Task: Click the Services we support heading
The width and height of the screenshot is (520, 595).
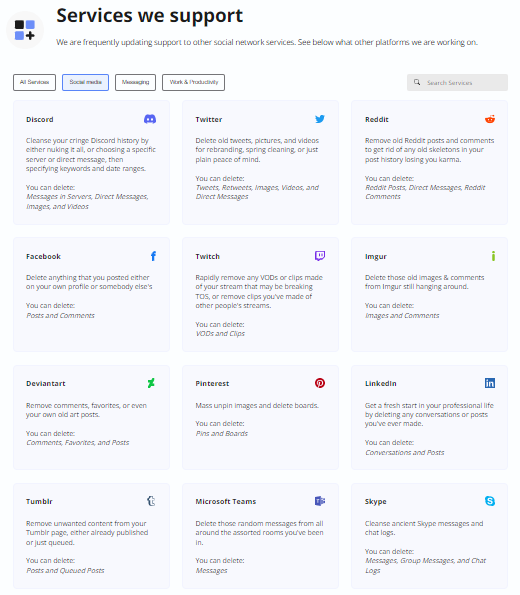Action: coord(150,16)
